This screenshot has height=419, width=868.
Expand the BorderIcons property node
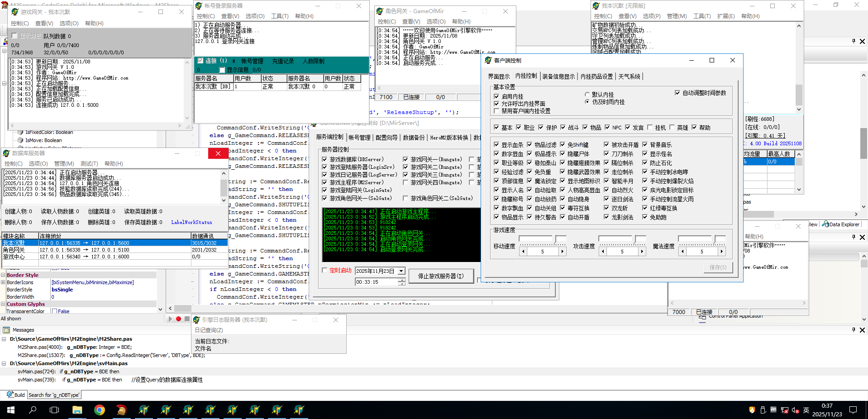3,282
